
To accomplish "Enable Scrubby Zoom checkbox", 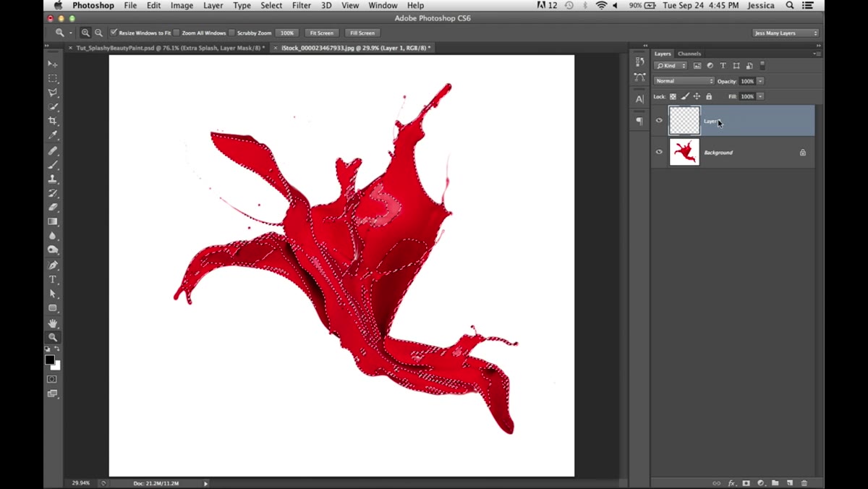I will point(231,33).
